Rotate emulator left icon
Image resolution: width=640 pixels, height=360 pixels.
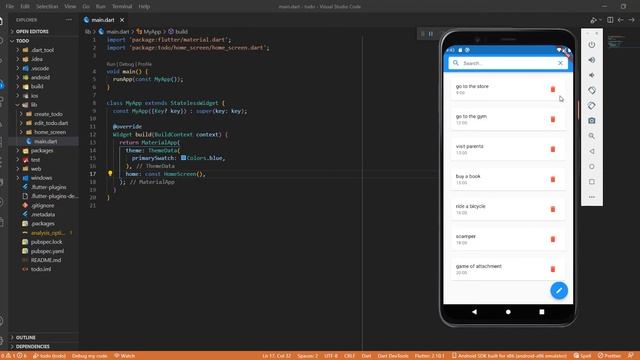(591, 90)
